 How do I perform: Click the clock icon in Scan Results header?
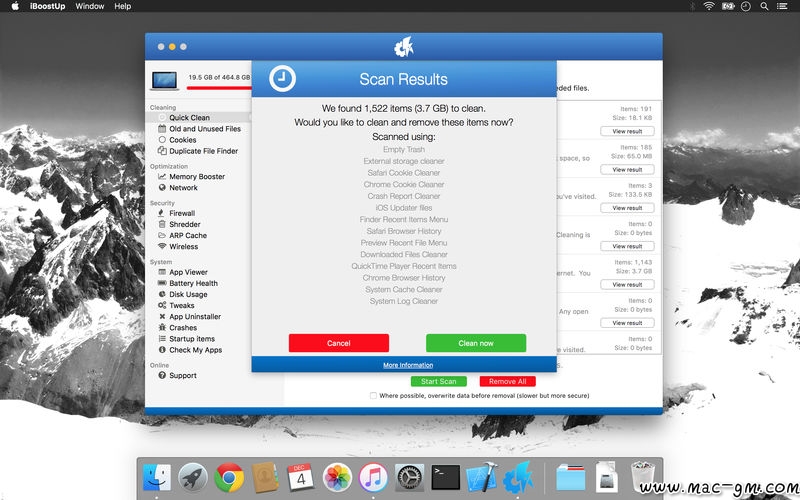(282, 79)
